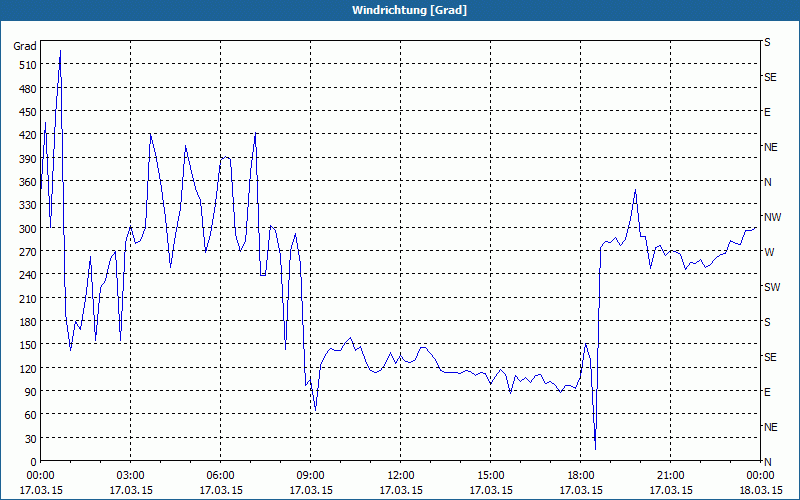Click the 21:00 time label

click(670, 476)
